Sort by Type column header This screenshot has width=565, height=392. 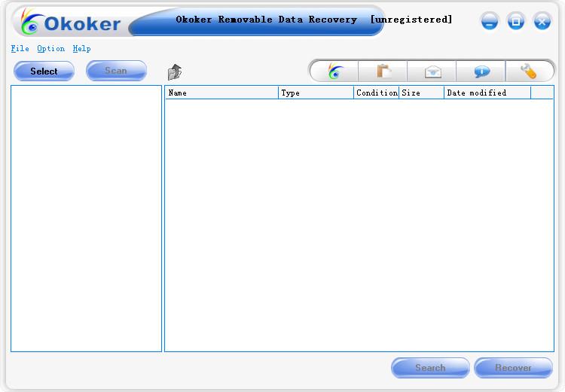[x=316, y=93]
